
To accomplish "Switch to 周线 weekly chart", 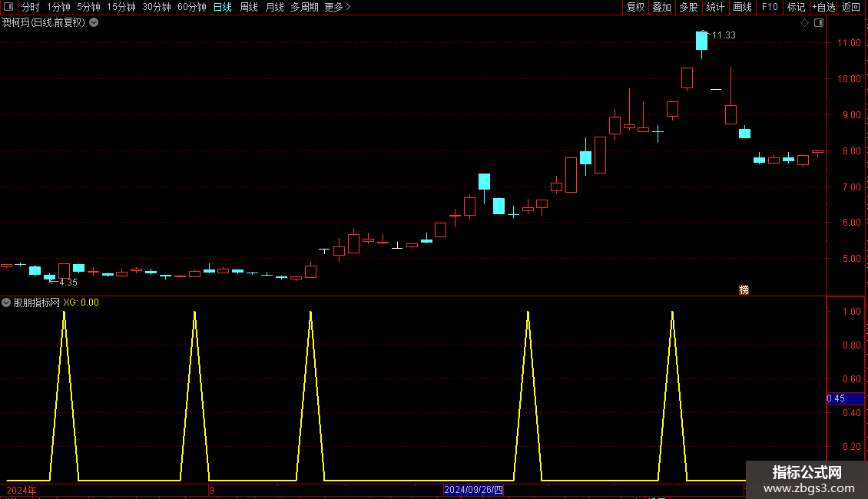I will (x=249, y=7).
